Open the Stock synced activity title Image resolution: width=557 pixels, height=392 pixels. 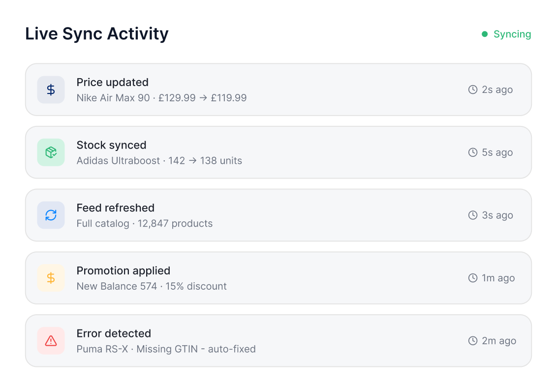(111, 145)
